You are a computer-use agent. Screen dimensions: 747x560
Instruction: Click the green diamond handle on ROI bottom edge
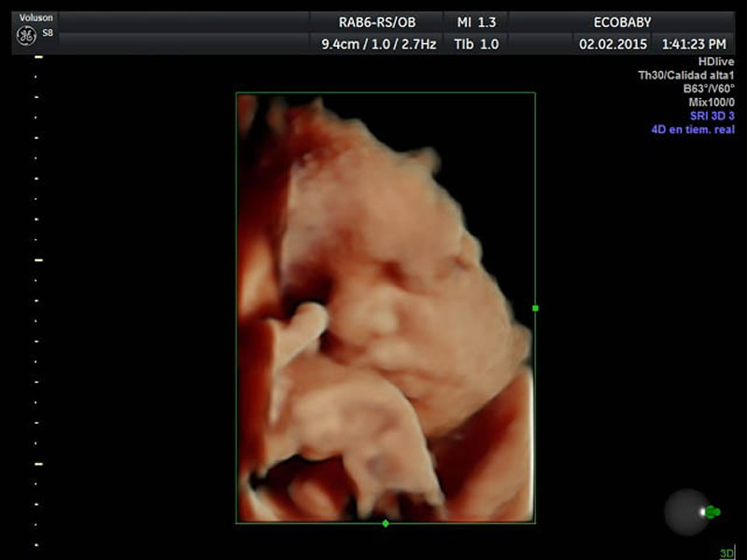pos(386,524)
